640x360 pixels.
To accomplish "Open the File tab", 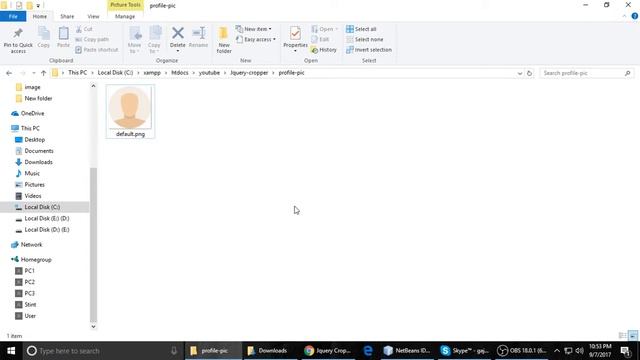I will 13,16.
